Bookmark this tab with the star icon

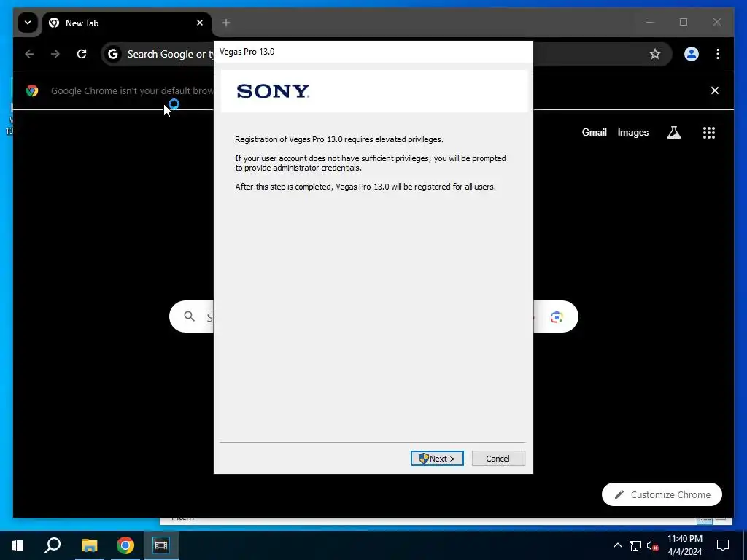[x=655, y=54]
